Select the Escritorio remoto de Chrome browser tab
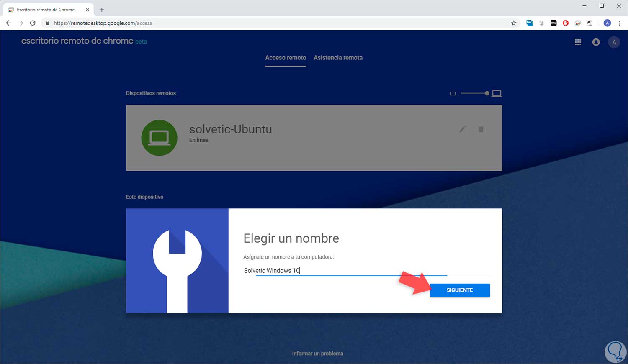This screenshot has width=628, height=364. pos(48,10)
